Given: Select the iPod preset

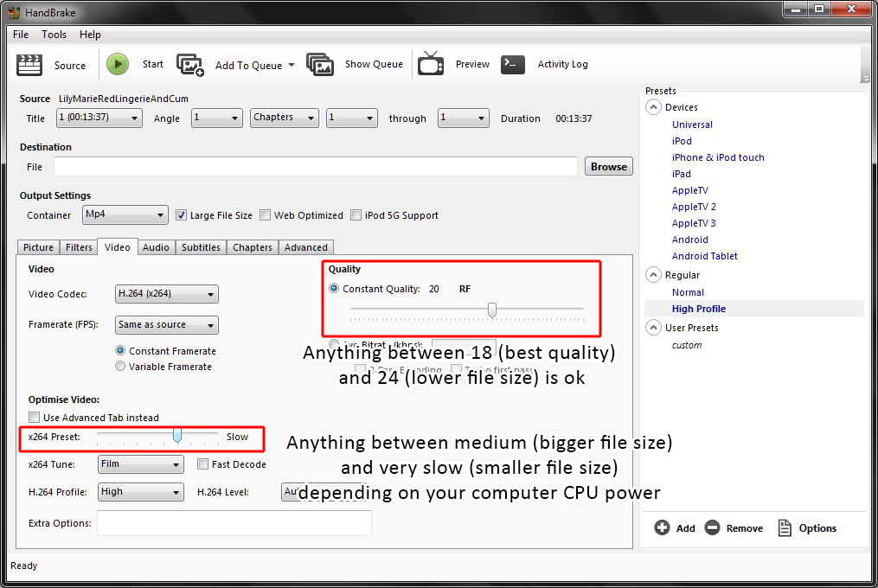Looking at the screenshot, I should click(682, 141).
